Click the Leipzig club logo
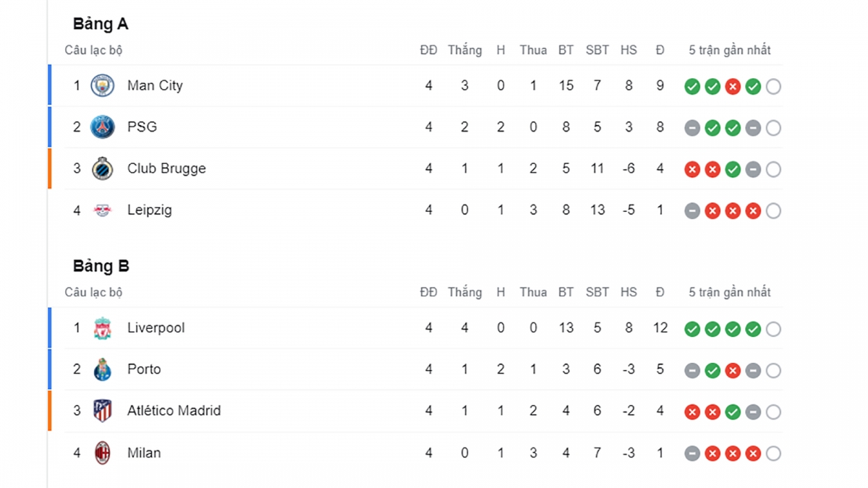Viewport: 868px width, 488px height. pos(103,210)
